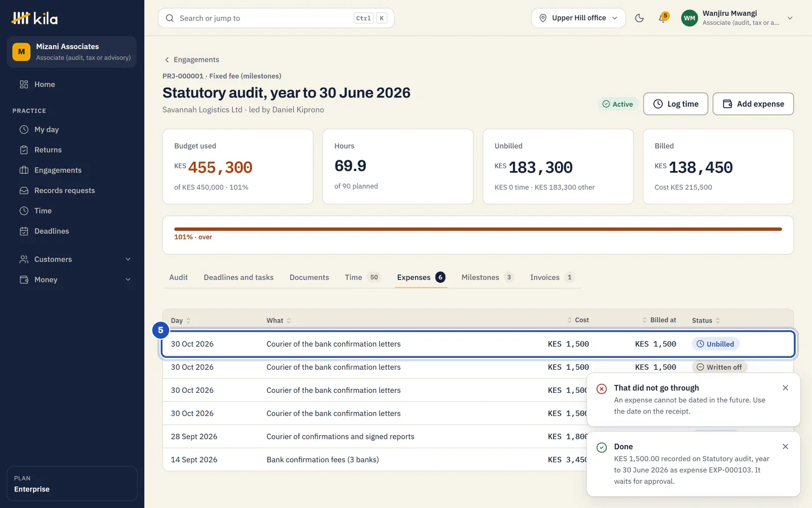812x508 pixels.
Task: Click the Add expense button
Action: pos(753,104)
